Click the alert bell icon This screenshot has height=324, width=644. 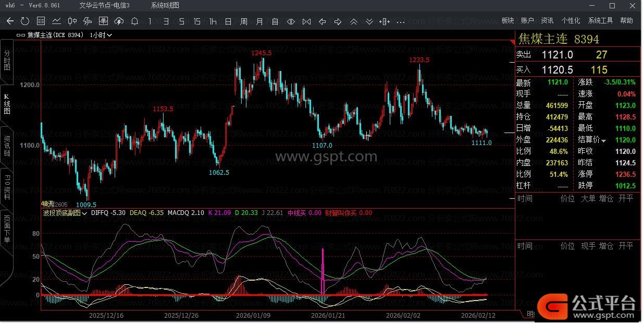coord(134,21)
